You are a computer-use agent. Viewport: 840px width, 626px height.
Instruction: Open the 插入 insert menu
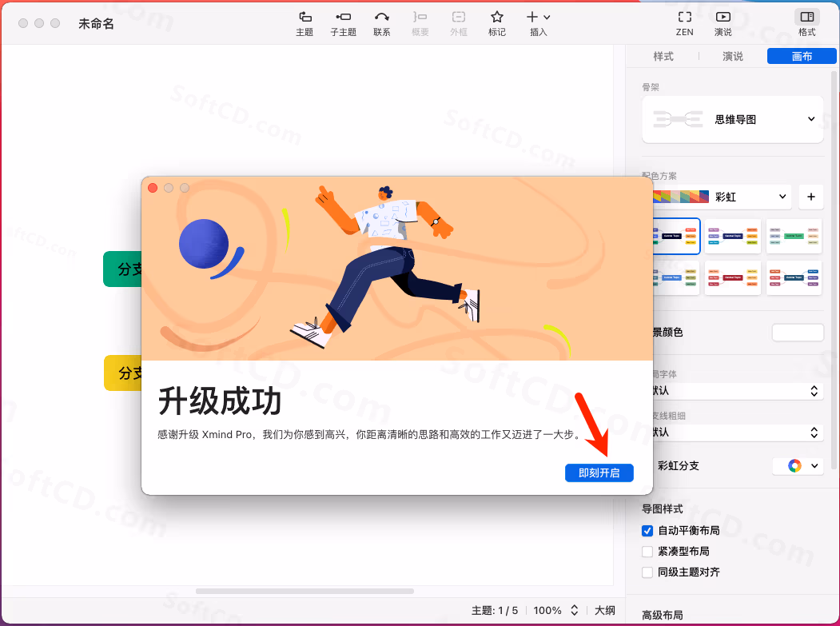(539, 23)
